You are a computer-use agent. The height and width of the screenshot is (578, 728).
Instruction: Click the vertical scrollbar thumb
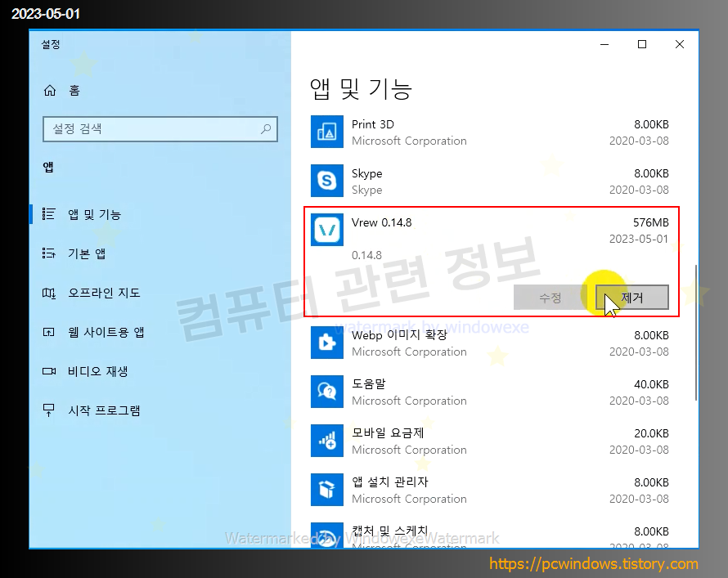(x=695, y=332)
